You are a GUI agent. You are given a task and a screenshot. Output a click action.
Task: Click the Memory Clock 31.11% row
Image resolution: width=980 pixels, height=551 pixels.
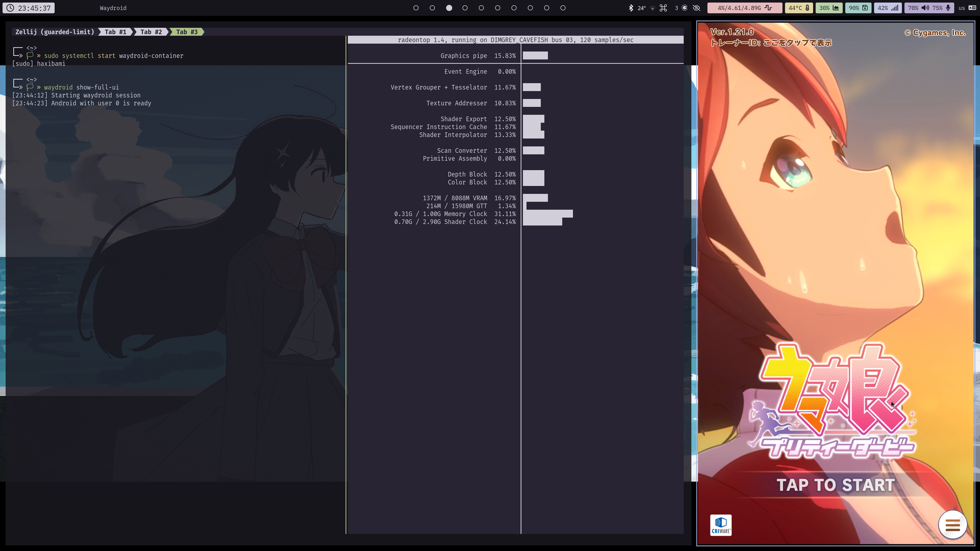coord(455,214)
